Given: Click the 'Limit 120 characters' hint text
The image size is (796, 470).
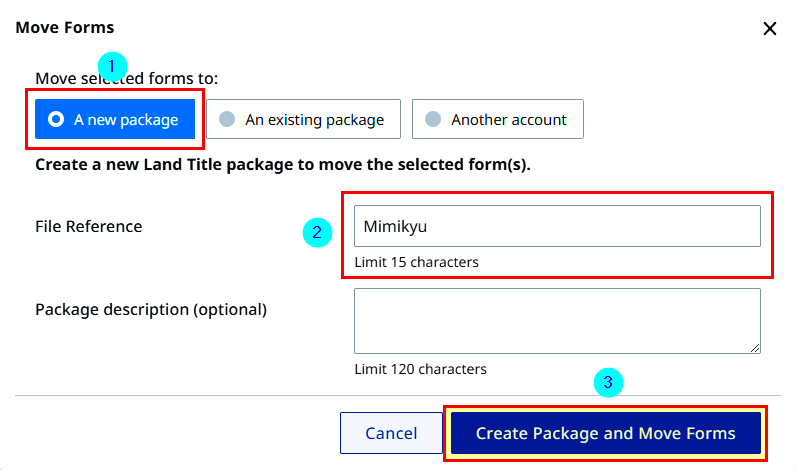Looking at the screenshot, I should tap(420, 369).
